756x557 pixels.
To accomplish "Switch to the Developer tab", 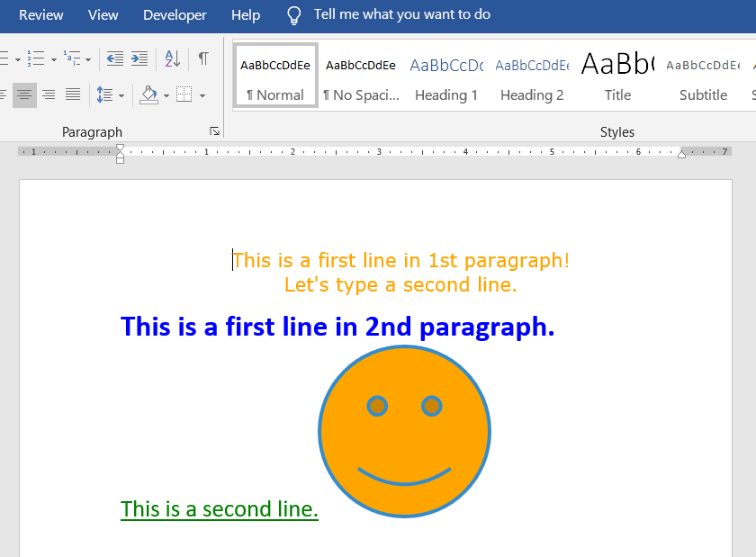I will pos(175,15).
